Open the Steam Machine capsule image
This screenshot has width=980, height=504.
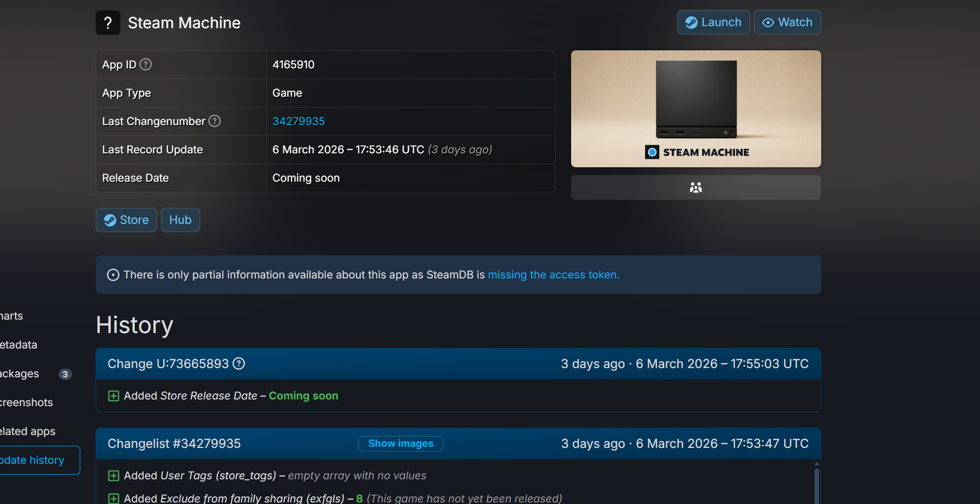click(696, 109)
